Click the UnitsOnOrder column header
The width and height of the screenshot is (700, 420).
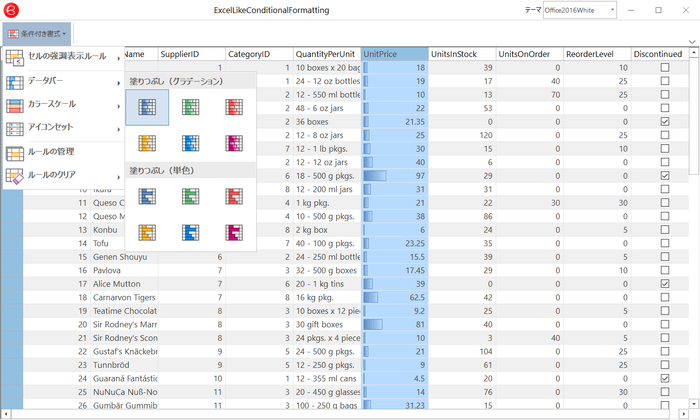coord(529,54)
